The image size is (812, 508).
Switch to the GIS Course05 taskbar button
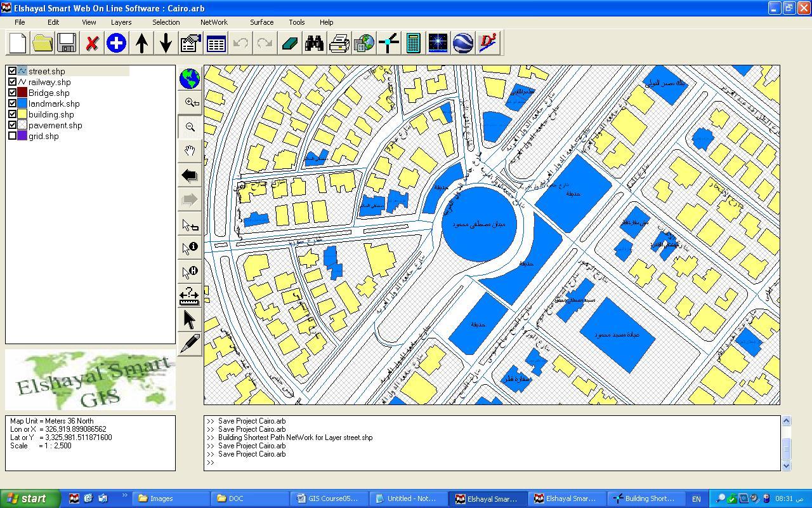(330, 498)
